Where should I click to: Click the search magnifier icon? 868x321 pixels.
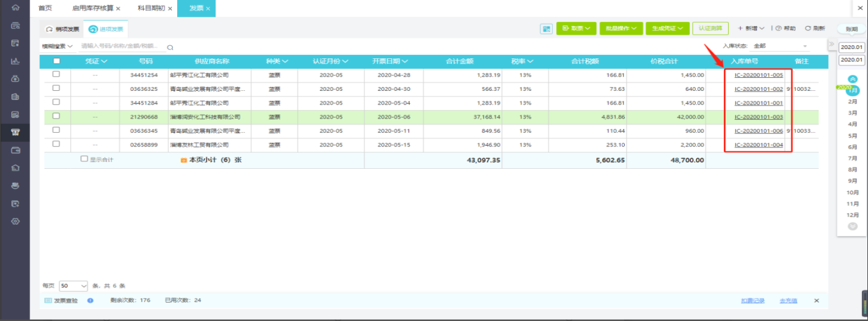point(170,47)
